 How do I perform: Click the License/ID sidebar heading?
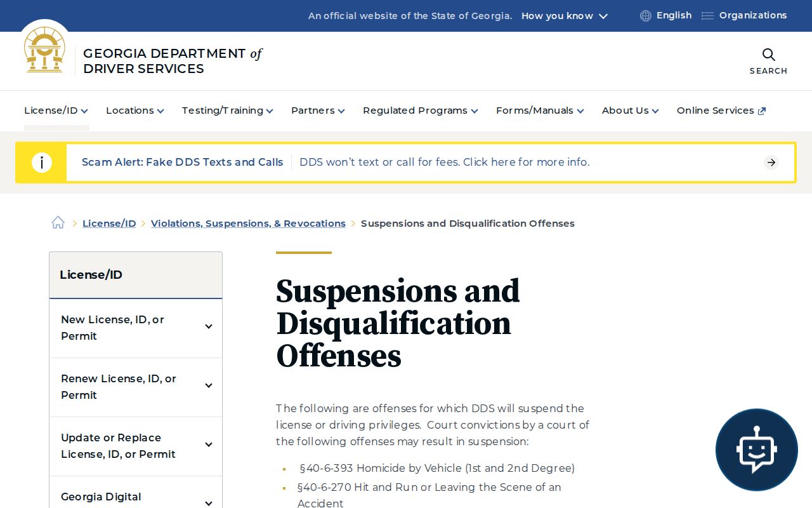coord(91,275)
